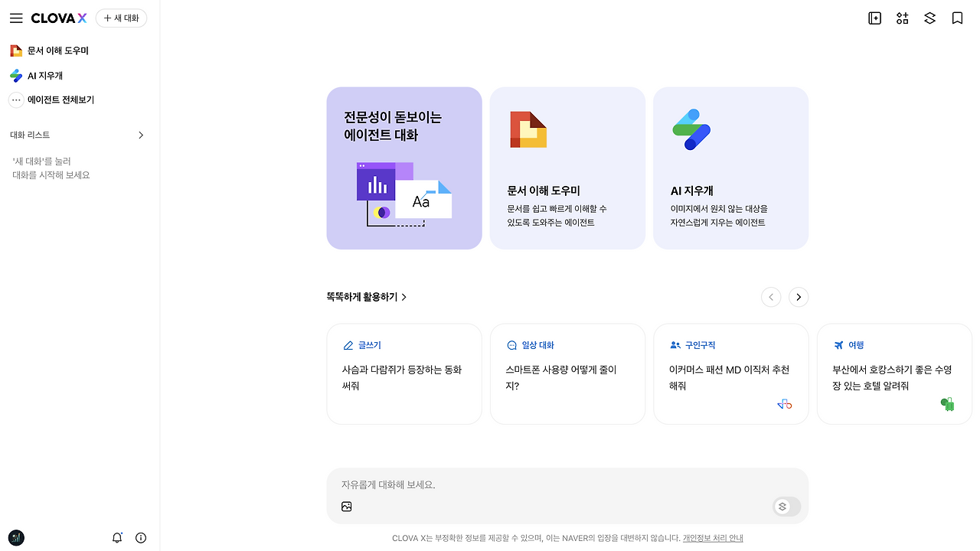980x551 pixels.
Task: Open the notification bell with unread dot
Action: (x=116, y=537)
